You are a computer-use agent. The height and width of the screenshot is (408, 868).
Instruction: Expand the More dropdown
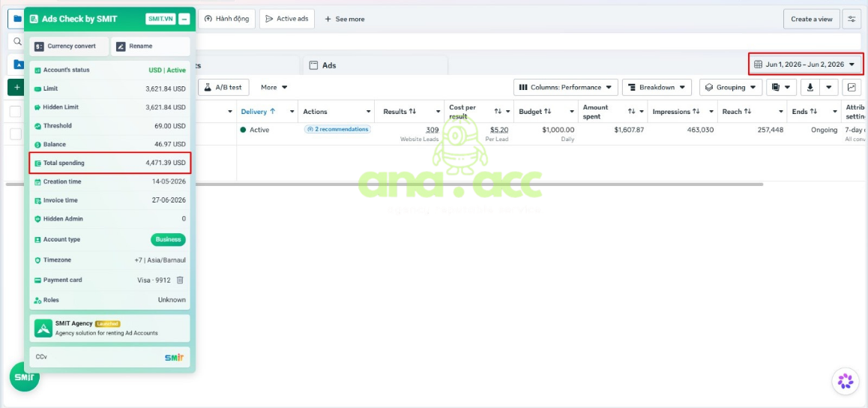pyautogui.click(x=274, y=88)
